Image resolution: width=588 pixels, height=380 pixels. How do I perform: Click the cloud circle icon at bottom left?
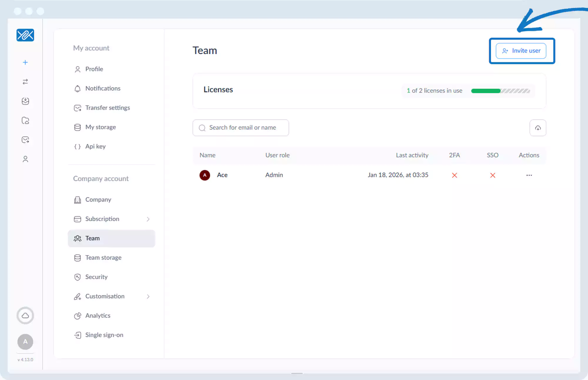tap(25, 316)
